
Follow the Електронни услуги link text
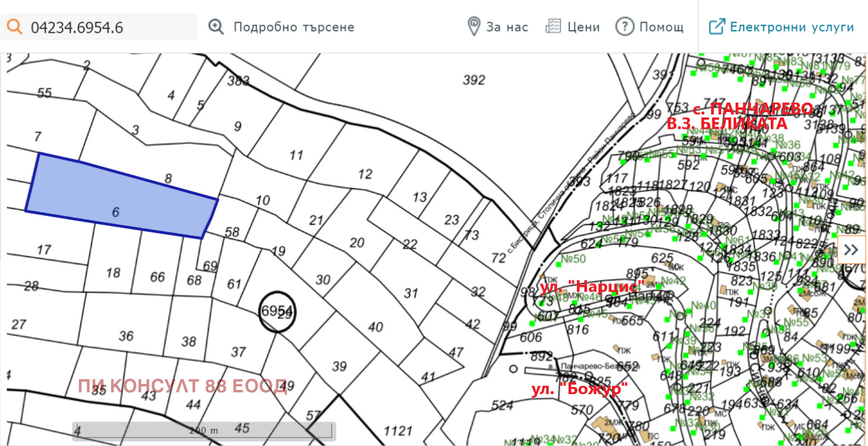point(792,27)
